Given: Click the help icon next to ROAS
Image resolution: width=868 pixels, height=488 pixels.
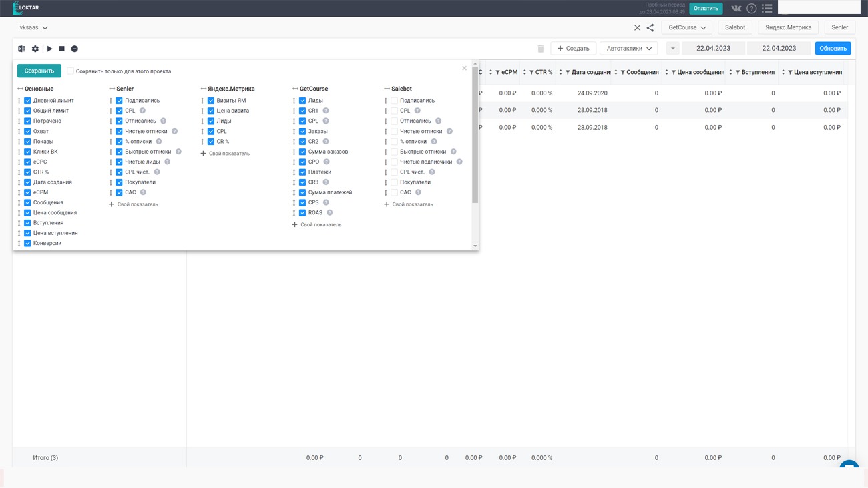Looking at the screenshot, I should point(329,213).
